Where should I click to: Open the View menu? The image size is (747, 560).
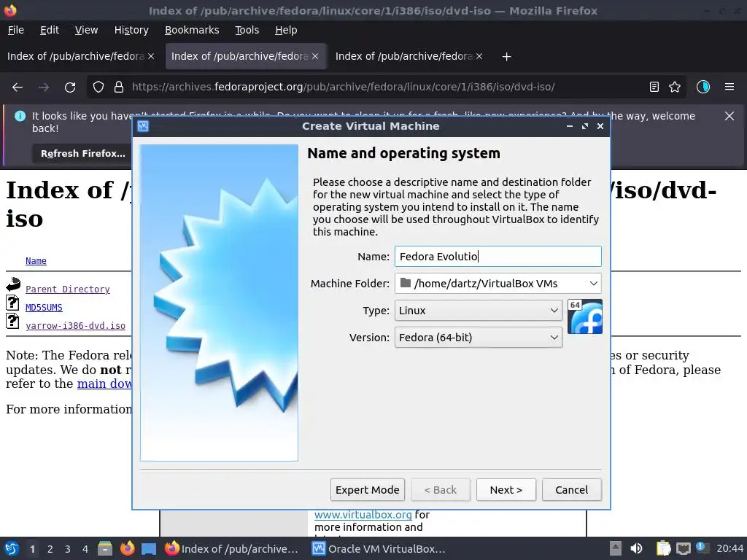tap(86, 30)
